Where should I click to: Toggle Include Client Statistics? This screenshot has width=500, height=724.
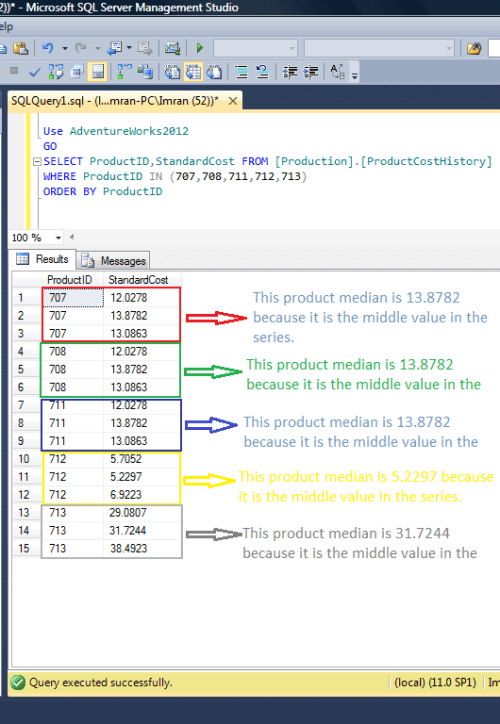click(145, 72)
